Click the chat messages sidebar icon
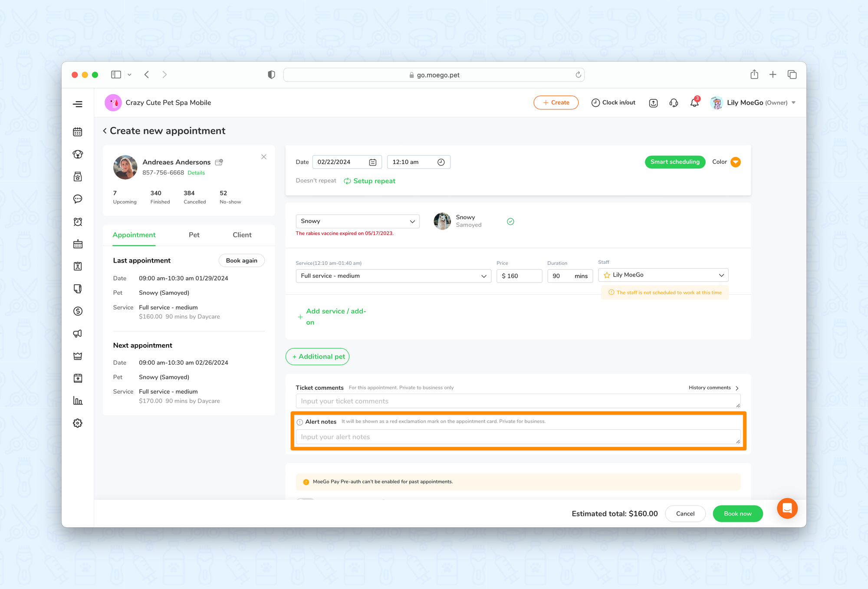This screenshot has height=589, width=868. coord(78,199)
